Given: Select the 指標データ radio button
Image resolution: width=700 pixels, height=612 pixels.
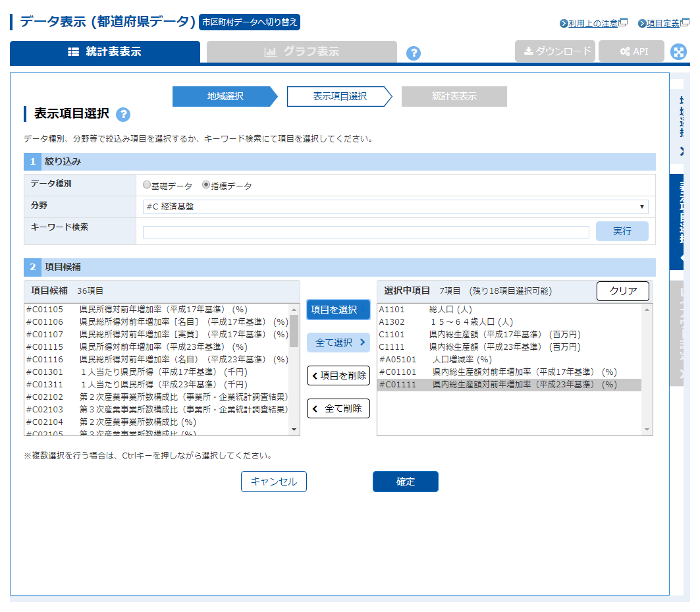Looking at the screenshot, I should [206, 186].
